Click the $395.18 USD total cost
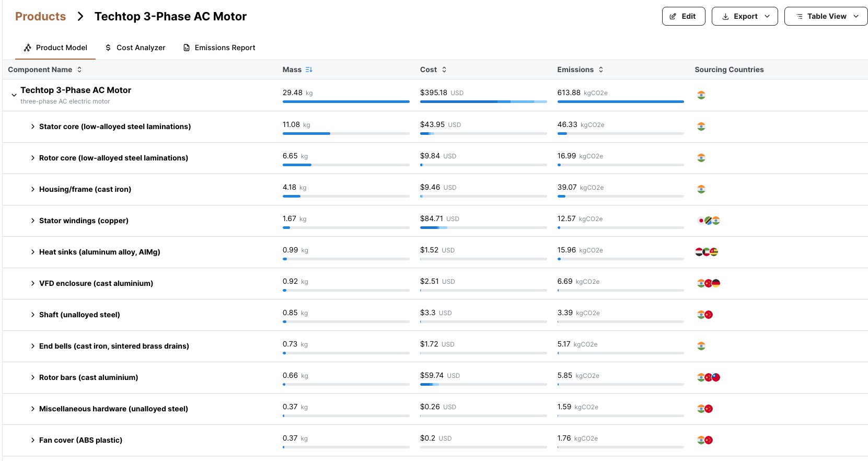The height and width of the screenshot is (461, 868). [442, 93]
